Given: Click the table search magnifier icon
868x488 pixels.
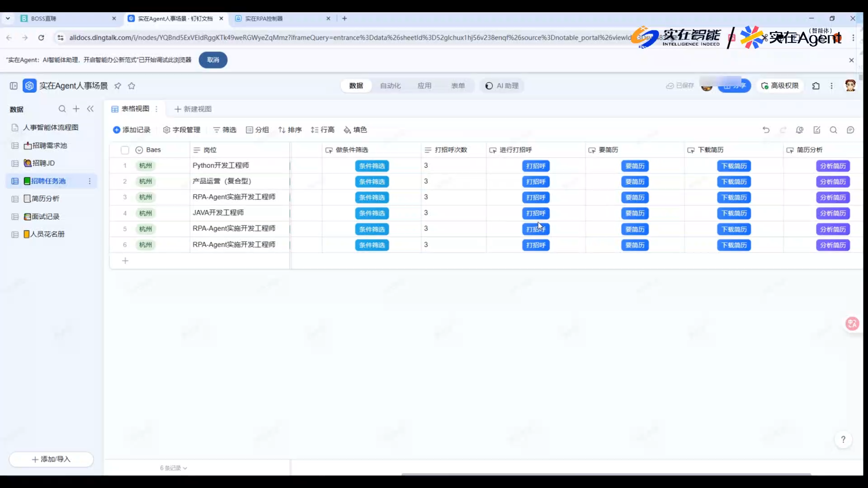Looking at the screenshot, I should [833, 130].
